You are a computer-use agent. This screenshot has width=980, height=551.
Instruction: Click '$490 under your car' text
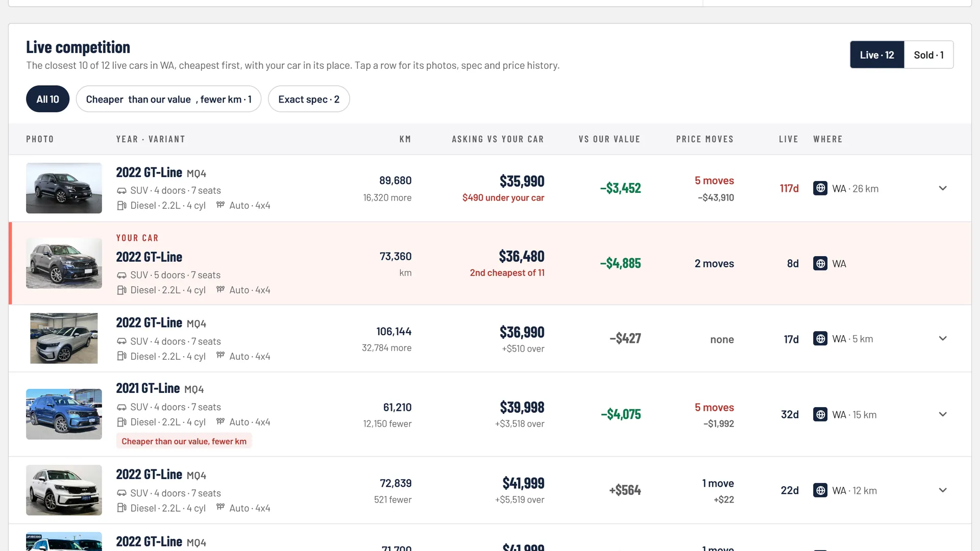(503, 198)
